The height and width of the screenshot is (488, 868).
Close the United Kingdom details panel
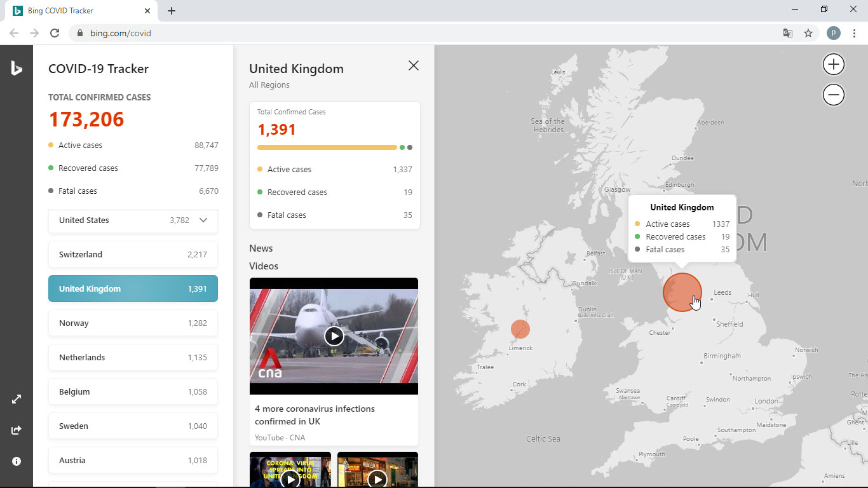tap(414, 65)
